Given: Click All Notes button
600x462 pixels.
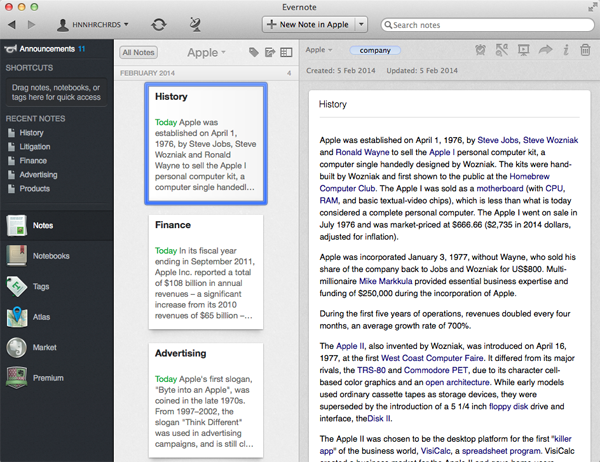Looking at the screenshot, I should (139, 52).
